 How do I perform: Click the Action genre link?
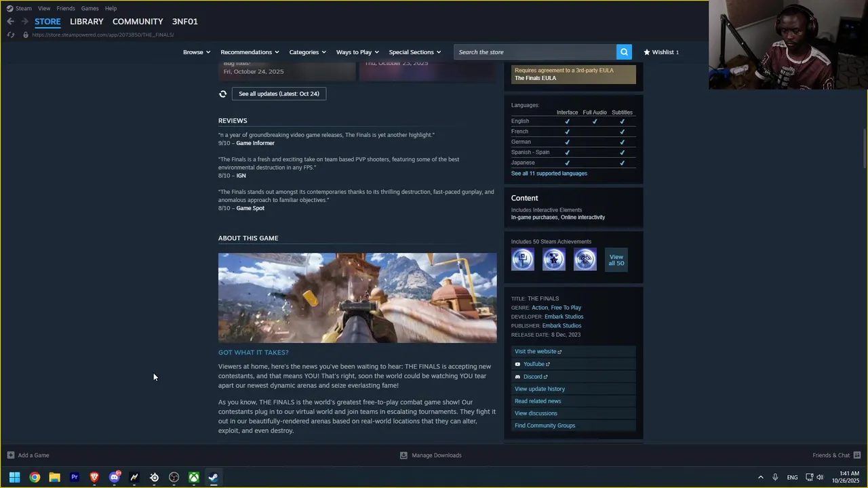pos(540,308)
